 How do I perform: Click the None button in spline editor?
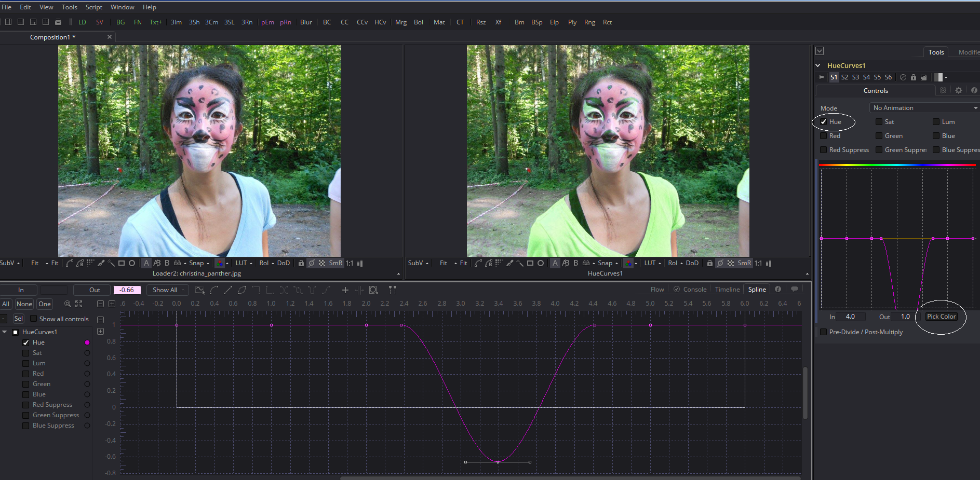24,304
